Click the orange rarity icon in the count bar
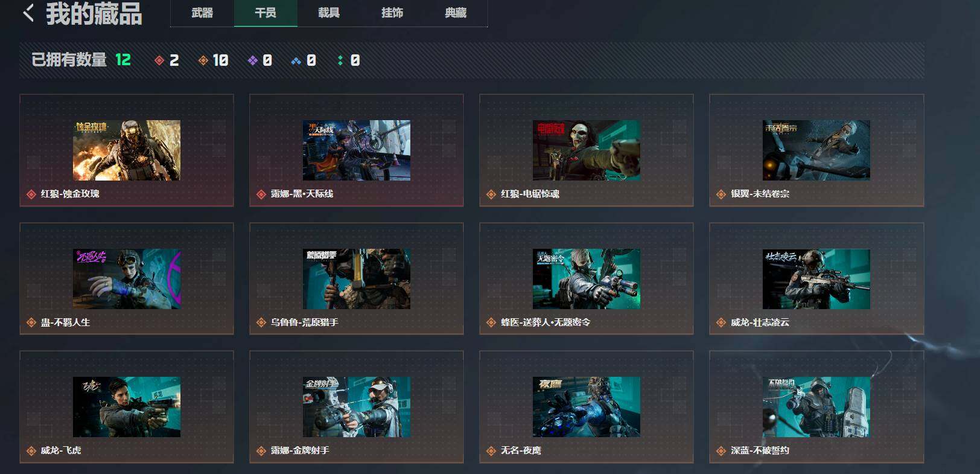 (203, 60)
